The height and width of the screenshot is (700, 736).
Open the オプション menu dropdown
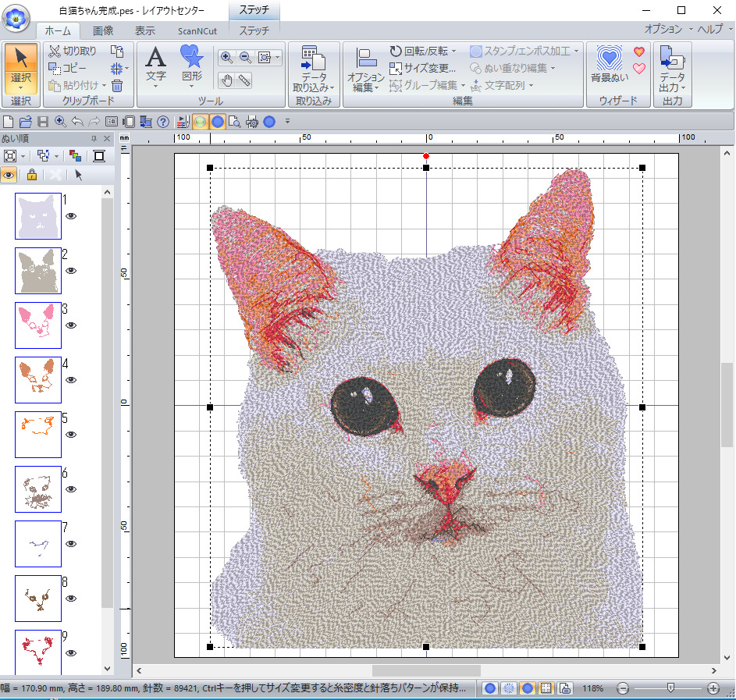tap(668, 29)
